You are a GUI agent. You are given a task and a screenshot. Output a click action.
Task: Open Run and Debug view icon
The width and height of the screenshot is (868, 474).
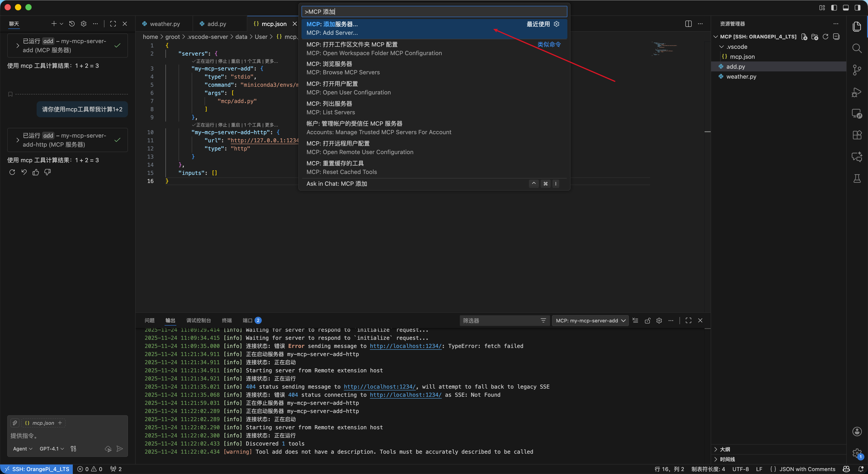[856, 92]
